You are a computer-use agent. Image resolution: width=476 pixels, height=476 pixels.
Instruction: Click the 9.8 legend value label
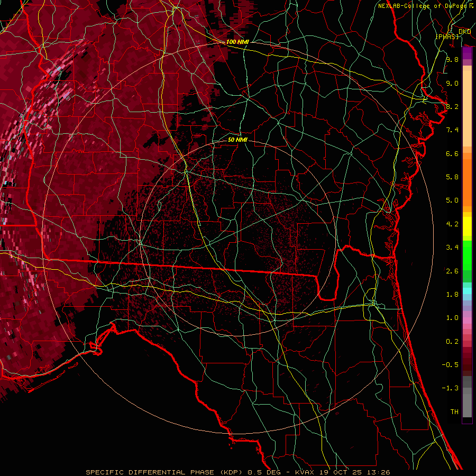[x=452, y=60]
